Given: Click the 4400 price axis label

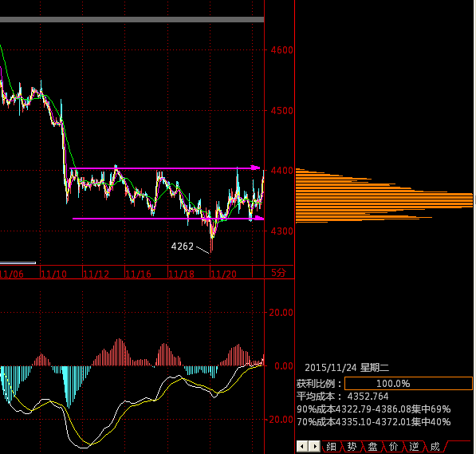Looking at the screenshot, I should [x=281, y=171].
